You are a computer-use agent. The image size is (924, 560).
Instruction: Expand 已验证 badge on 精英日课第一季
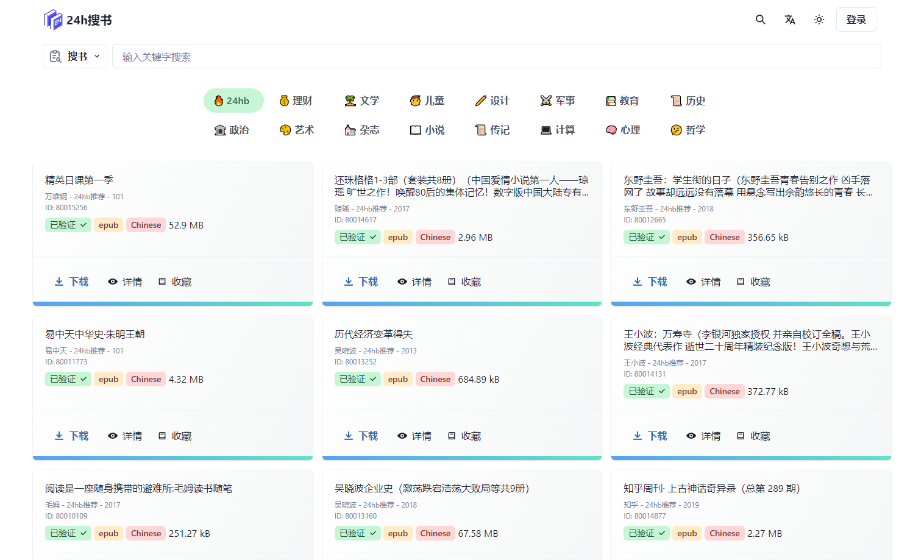(68, 225)
